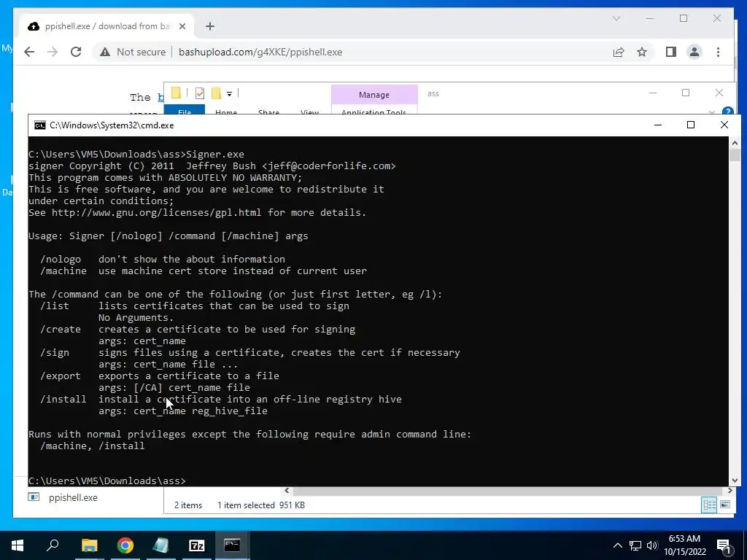Screen dimensions: 747x560
Task: Reload the bashupload page
Action: coord(76,52)
